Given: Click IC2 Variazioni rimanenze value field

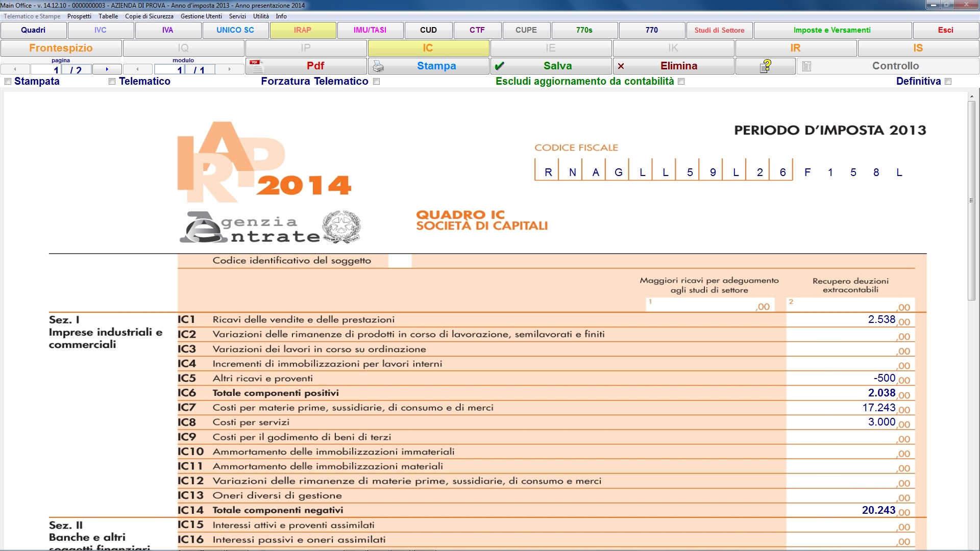Looking at the screenshot, I should [851, 335].
